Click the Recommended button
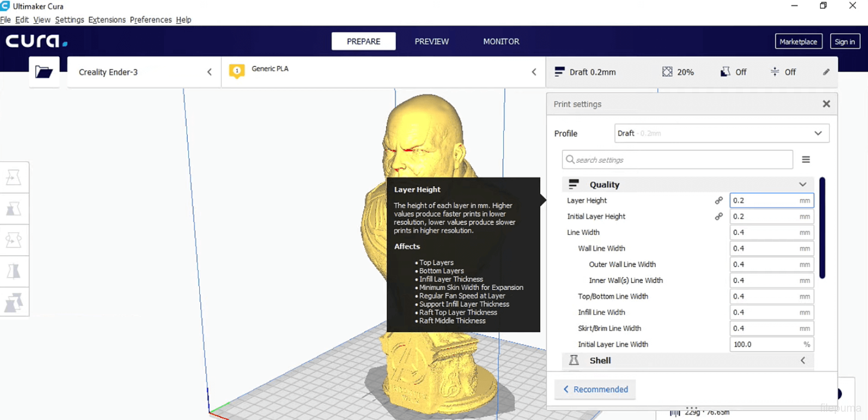 point(595,389)
